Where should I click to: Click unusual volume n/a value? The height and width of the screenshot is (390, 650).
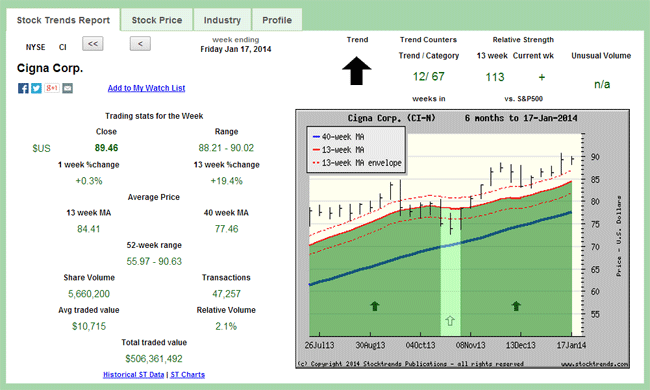(x=602, y=85)
